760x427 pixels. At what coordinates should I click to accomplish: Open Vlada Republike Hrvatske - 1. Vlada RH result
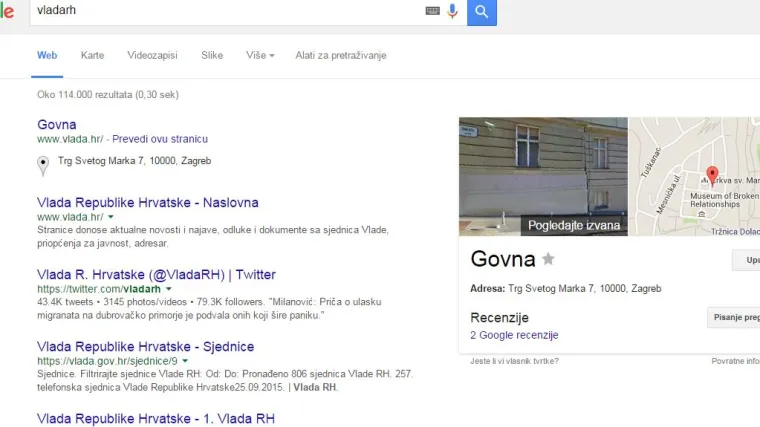[x=156, y=418]
